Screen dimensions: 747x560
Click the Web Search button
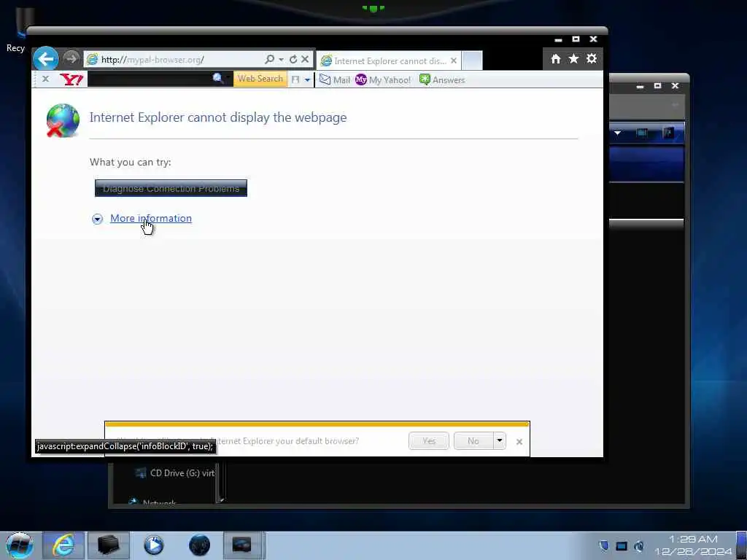click(260, 79)
